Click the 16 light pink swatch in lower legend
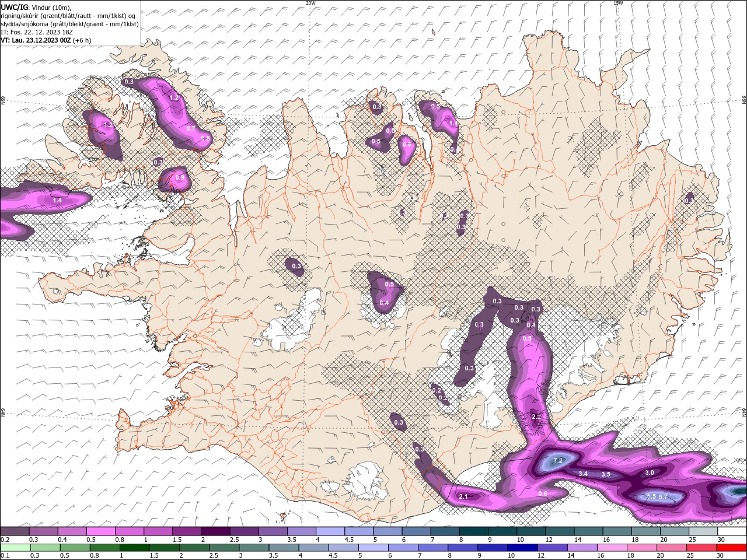Image resolution: width=747 pixels, height=560 pixels. click(x=612, y=548)
